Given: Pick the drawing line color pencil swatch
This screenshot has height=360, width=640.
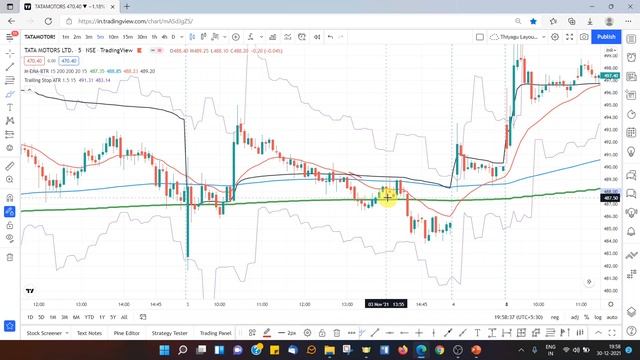Looking at the screenshot, I should pyautogui.click(x=267, y=333).
